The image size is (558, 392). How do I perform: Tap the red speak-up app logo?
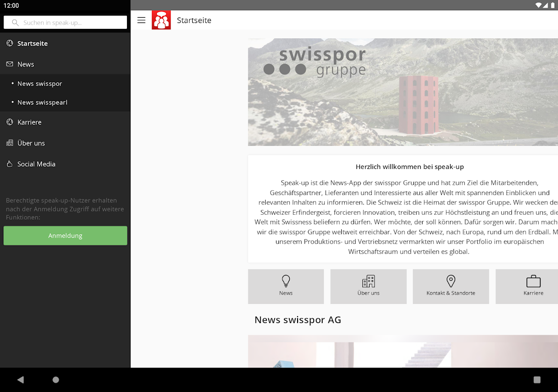point(161,20)
